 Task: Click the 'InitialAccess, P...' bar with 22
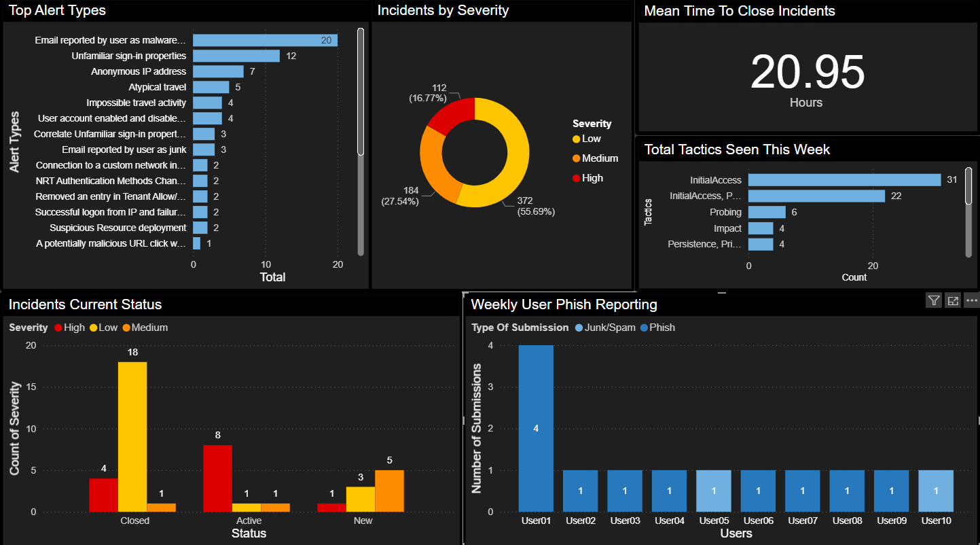[817, 196]
